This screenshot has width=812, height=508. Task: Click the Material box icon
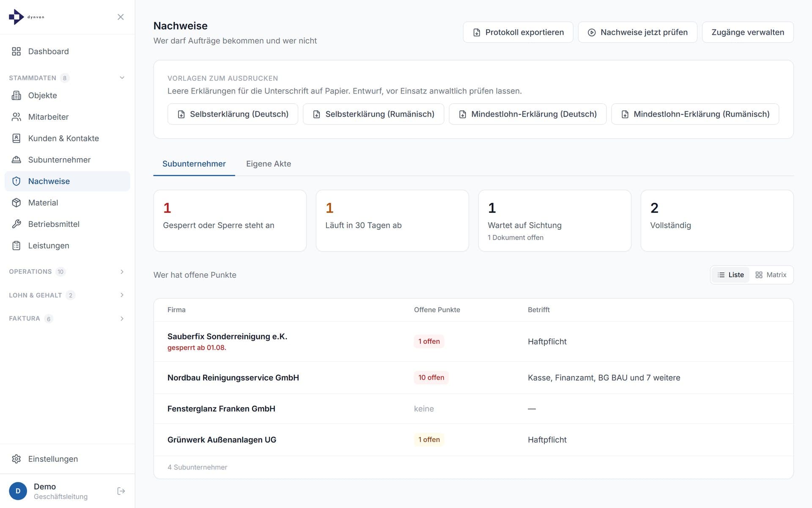pos(16,203)
